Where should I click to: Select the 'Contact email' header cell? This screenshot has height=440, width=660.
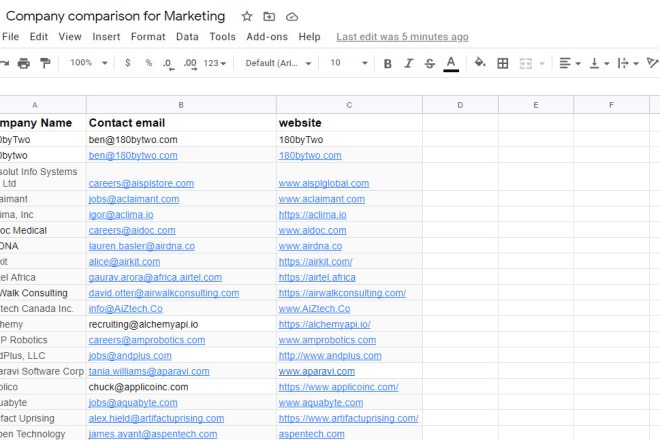coord(181,123)
